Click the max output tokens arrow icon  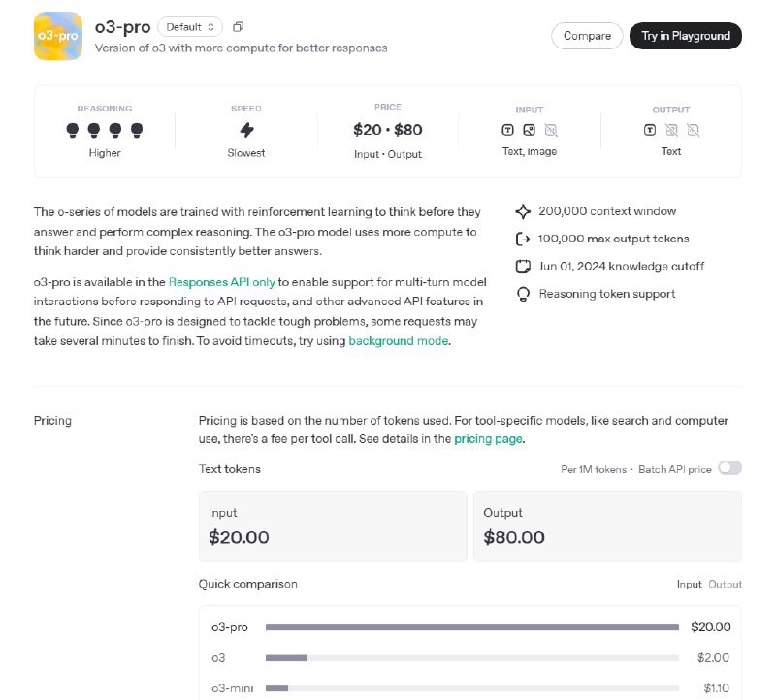tap(523, 239)
